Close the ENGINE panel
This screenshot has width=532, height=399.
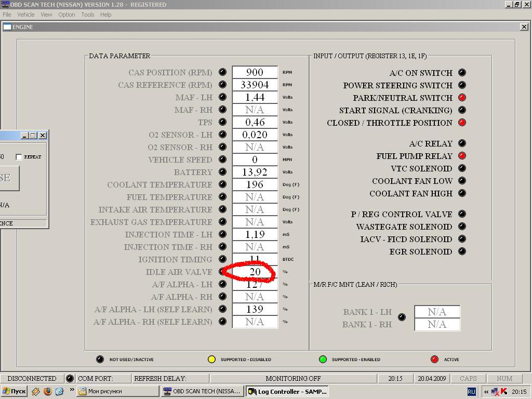[x=524, y=27]
